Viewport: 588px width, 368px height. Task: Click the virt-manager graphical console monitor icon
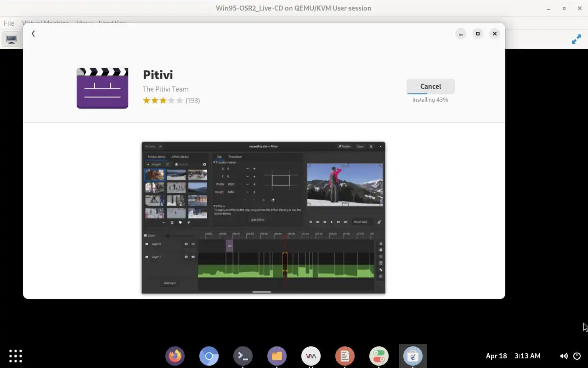(11, 40)
